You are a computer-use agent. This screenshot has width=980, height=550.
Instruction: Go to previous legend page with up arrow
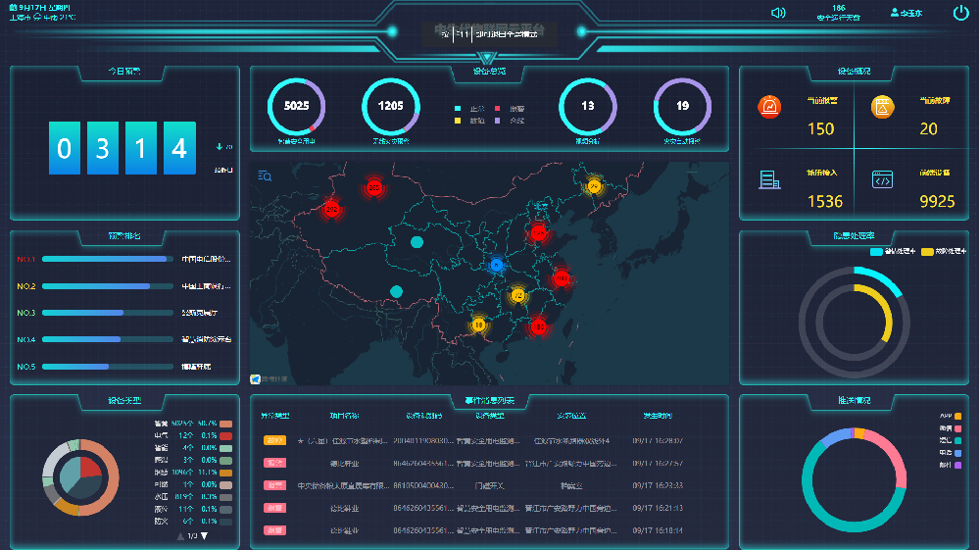(180, 536)
